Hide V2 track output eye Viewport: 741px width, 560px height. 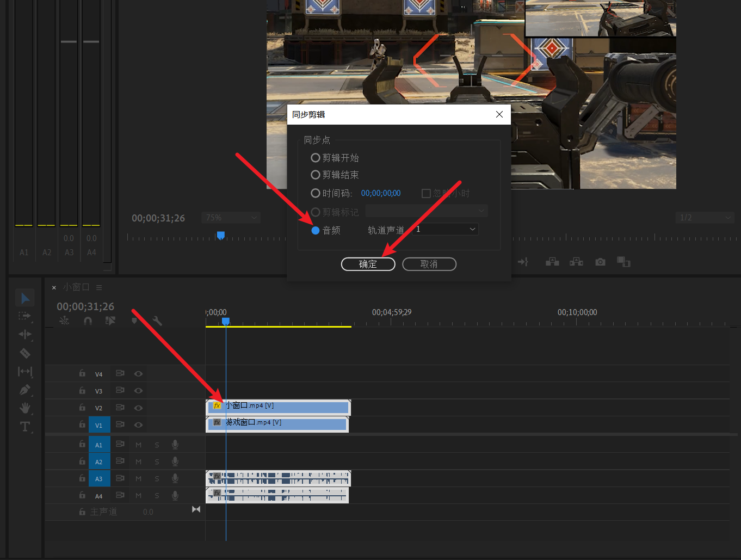click(x=138, y=408)
